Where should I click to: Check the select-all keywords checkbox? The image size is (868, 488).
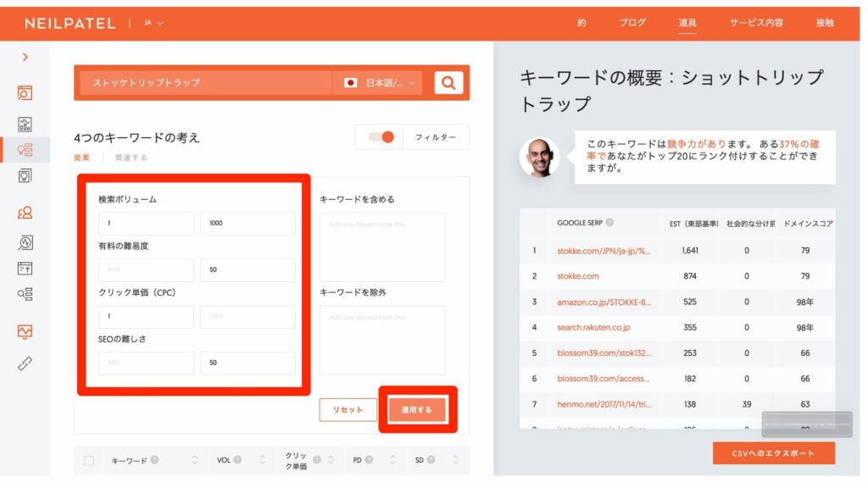[x=89, y=460]
